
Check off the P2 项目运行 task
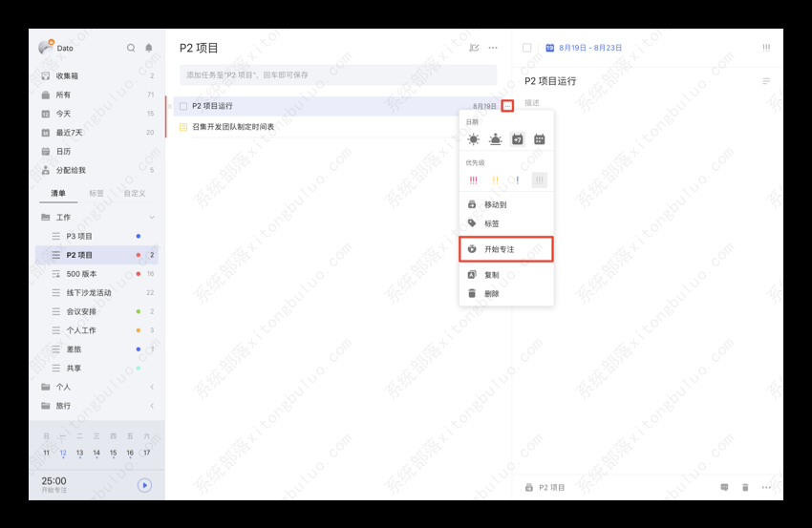pos(183,106)
